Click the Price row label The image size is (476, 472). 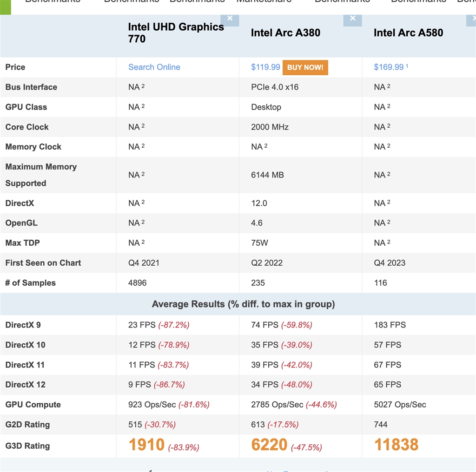pyautogui.click(x=15, y=67)
